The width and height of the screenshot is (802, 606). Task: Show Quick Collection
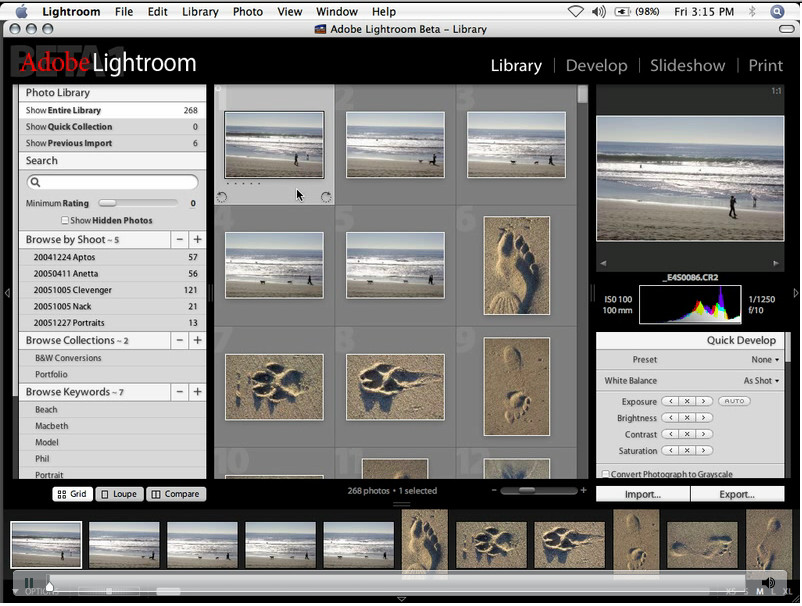(x=112, y=126)
